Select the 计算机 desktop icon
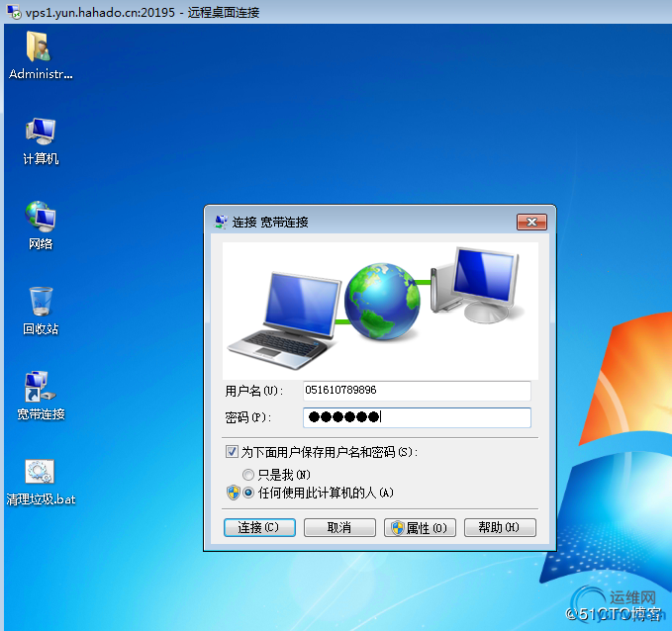The width and height of the screenshot is (672, 631). coord(41,140)
